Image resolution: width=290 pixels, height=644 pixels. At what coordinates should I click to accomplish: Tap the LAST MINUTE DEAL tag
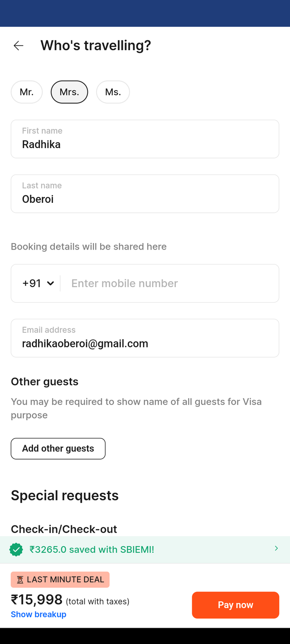[x=60, y=580]
